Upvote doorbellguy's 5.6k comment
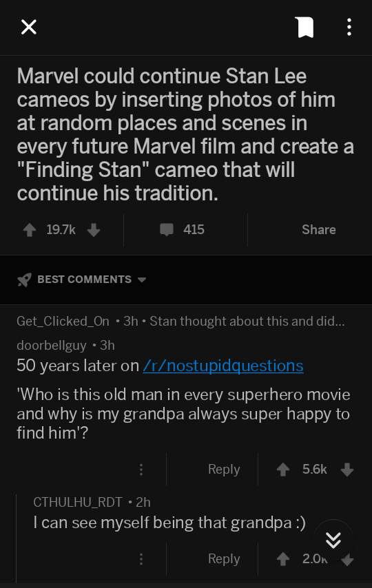This screenshot has width=372, height=588. point(283,470)
